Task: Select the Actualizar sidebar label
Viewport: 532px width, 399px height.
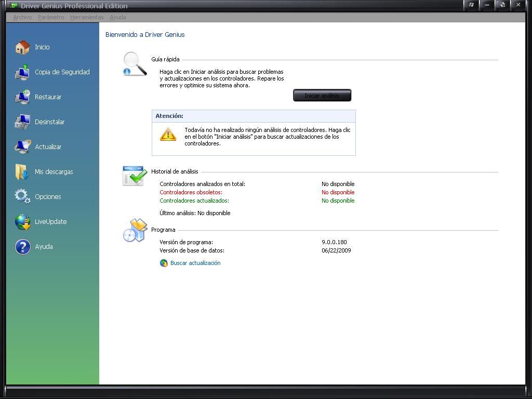Action: tap(48, 147)
